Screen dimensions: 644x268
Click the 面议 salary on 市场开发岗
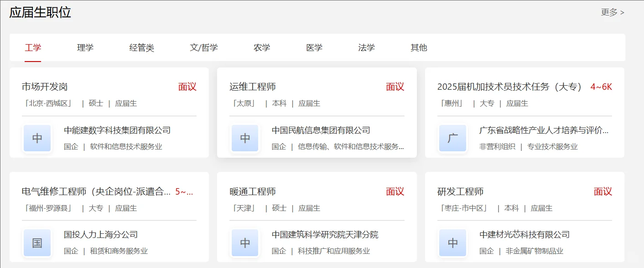coord(187,87)
